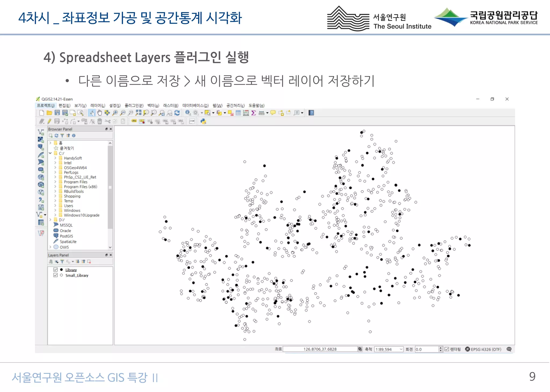Toggle mouse extents display icon beside coordinates
550x392 pixels.
[360, 349]
